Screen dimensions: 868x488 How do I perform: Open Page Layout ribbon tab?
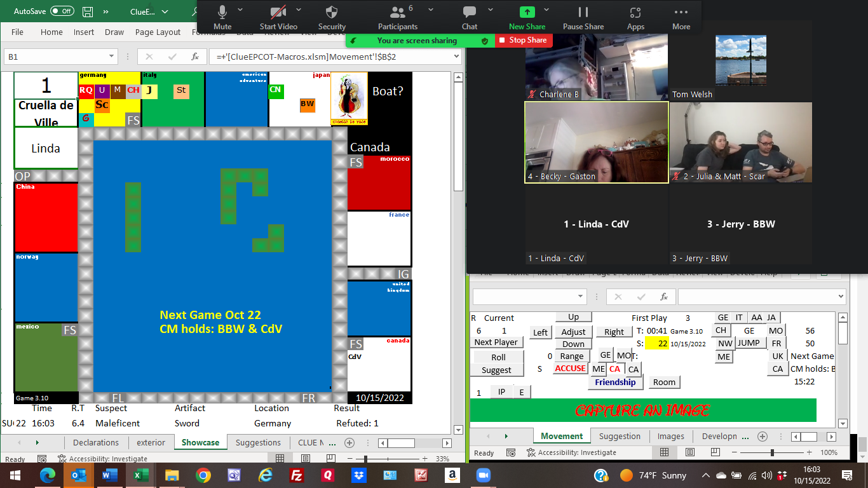(x=158, y=32)
